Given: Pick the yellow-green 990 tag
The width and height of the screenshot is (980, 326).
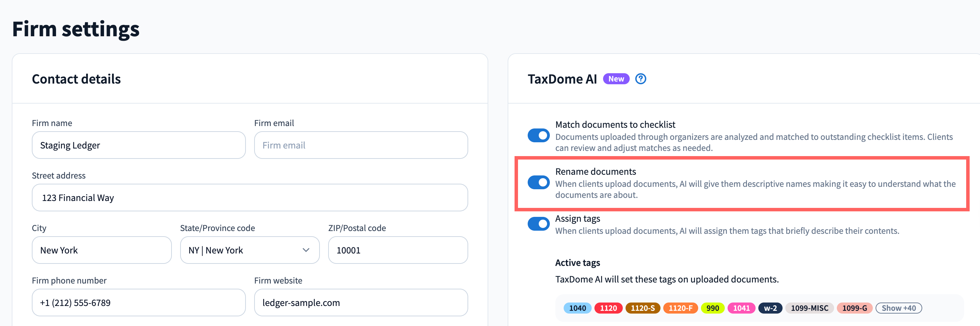Looking at the screenshot, I should pyautogui.click(x=712, y=308).
